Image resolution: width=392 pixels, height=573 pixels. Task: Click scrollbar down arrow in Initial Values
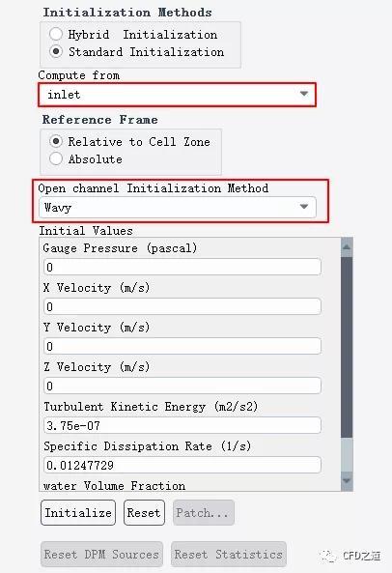(x=347, y=480)
